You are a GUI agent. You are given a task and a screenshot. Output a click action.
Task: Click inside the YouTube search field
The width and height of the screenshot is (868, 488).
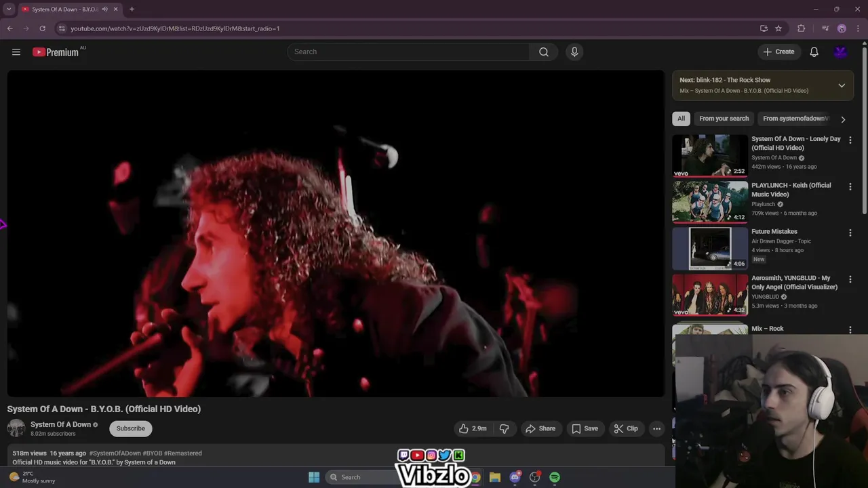(x=409, y=52)
